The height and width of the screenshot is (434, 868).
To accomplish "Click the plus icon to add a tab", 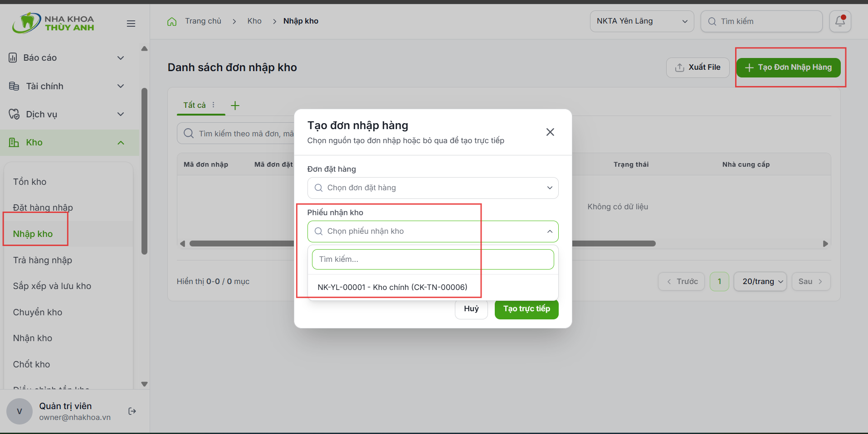I will (235, 106).
